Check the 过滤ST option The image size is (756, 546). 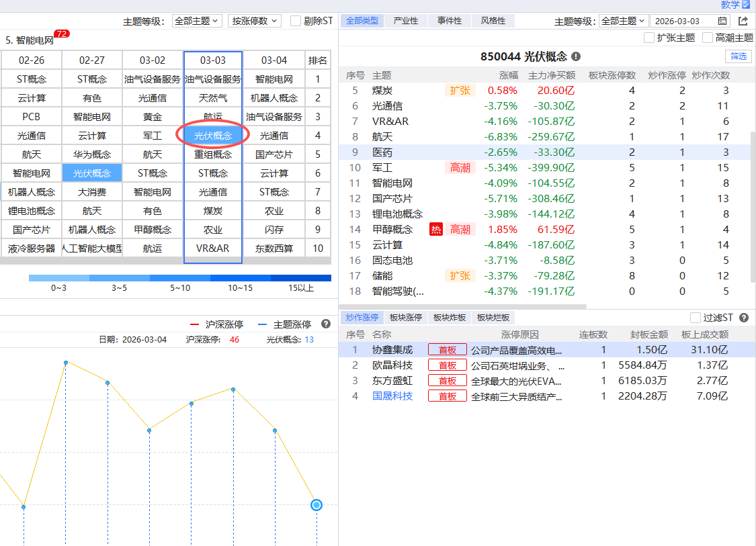pos(696,318)
